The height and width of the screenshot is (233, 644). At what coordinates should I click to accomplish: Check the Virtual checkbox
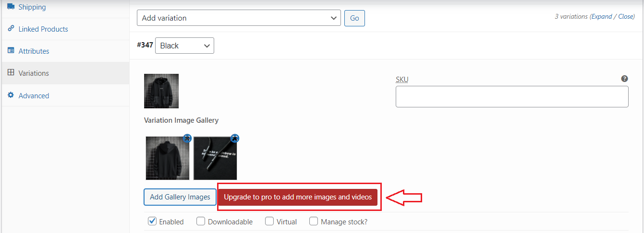(x=269, y=221)
